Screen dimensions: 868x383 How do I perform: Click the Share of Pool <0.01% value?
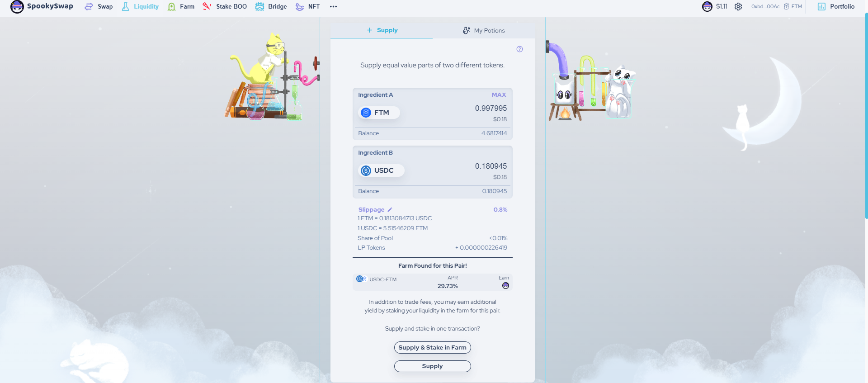pyautogui.click(x=498, y=238)
